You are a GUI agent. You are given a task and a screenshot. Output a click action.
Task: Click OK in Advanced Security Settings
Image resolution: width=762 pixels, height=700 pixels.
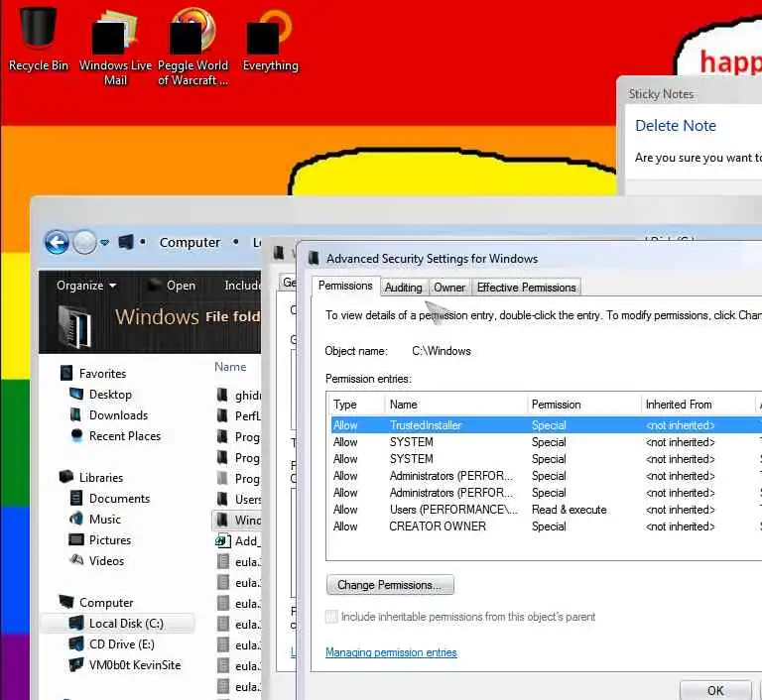pos(715,690)
